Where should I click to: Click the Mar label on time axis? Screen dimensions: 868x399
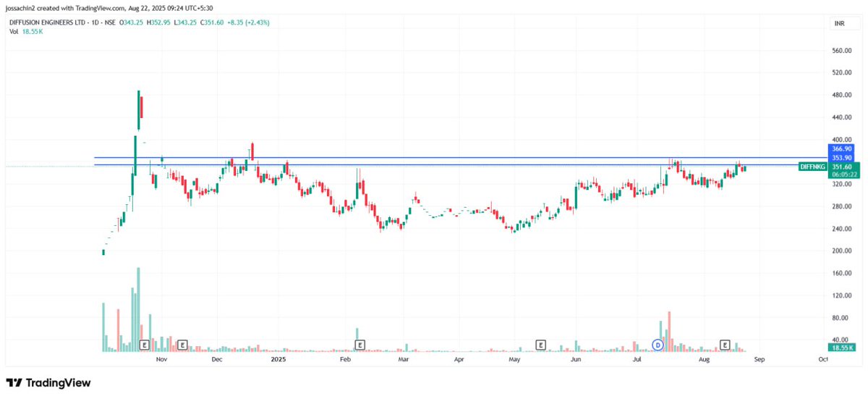pos(404,358)
